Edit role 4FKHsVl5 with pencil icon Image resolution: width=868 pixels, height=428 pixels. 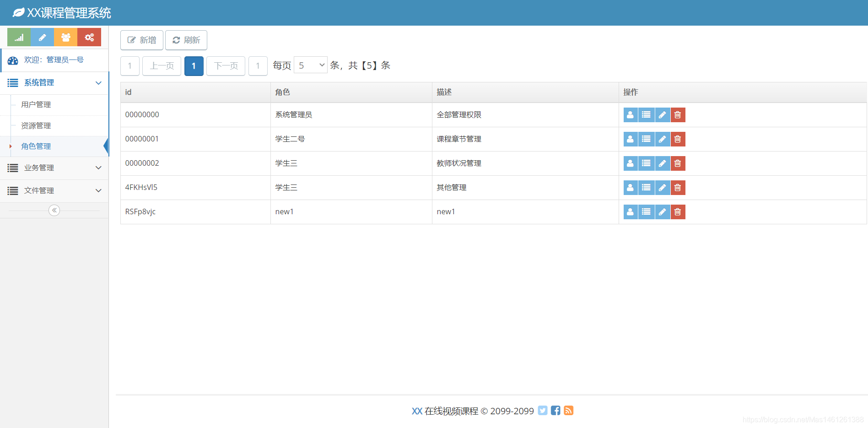(662, 188)
